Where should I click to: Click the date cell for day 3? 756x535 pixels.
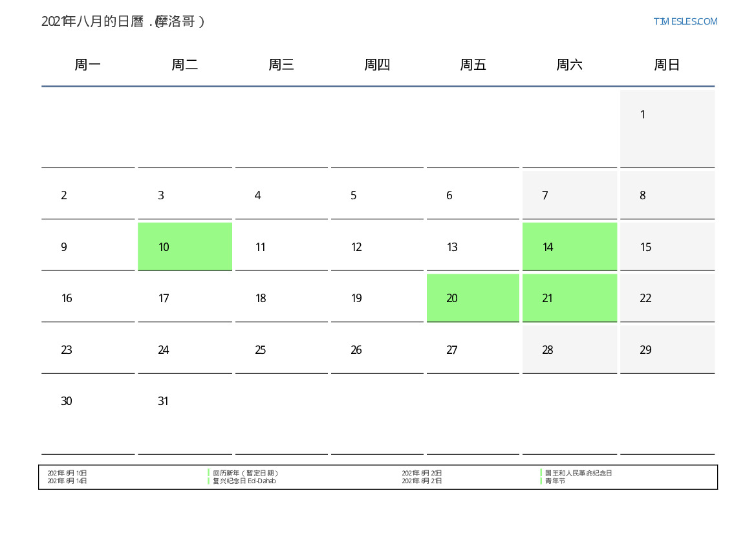(x=185, y=195)
